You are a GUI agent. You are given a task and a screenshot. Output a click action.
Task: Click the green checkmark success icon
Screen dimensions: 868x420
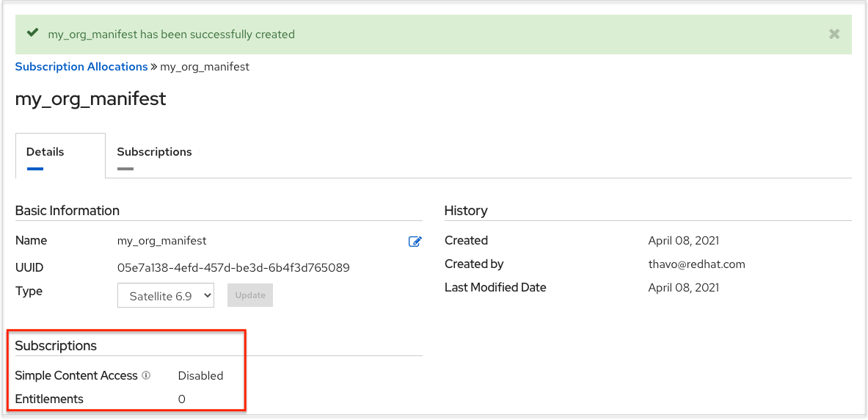(32, 34)
